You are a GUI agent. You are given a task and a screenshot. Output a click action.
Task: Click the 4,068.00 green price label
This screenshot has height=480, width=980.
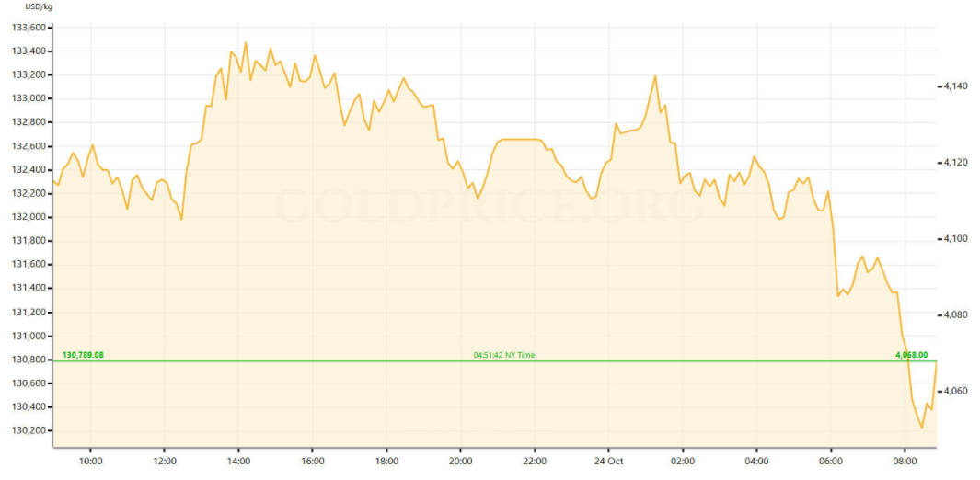tap(911, 354)
